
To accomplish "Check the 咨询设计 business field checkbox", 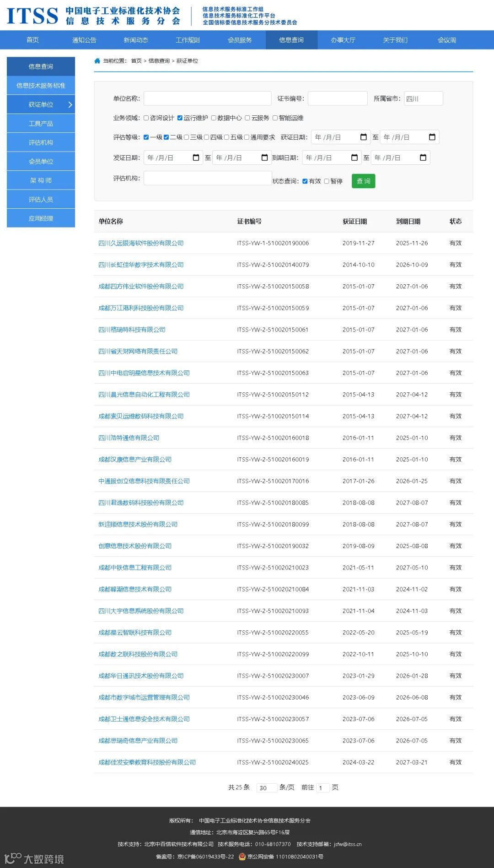I will click(x=146, y=118).
